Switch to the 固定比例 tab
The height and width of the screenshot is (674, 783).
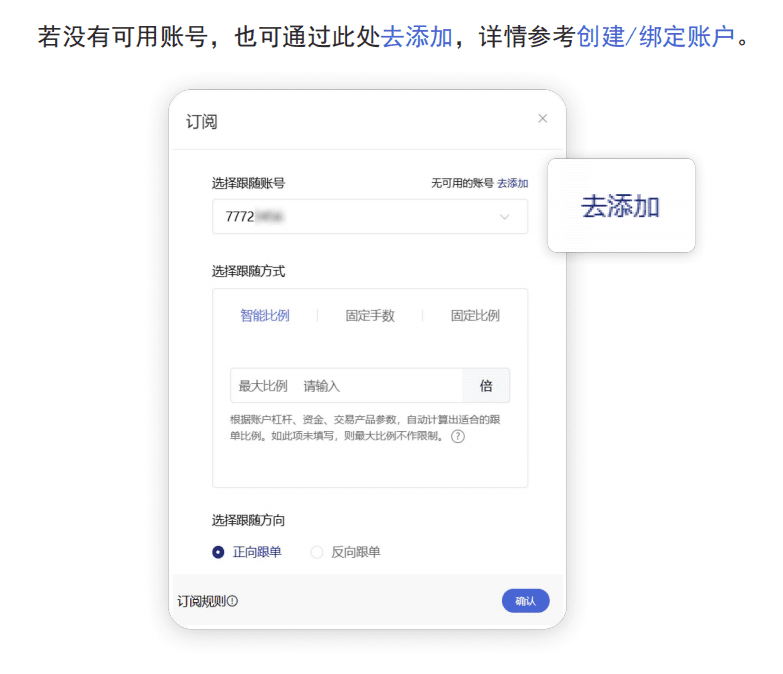[x=475, y=316]
